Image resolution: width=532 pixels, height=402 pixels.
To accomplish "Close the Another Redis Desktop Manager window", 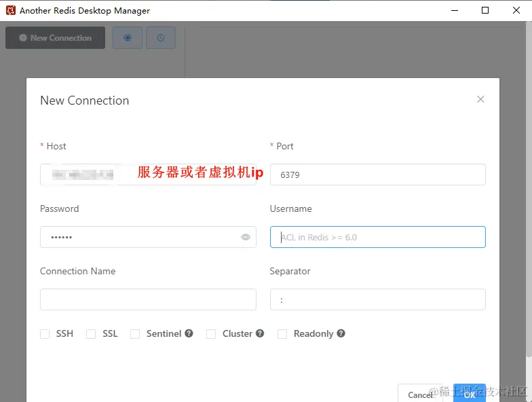I will pos(516,11).
